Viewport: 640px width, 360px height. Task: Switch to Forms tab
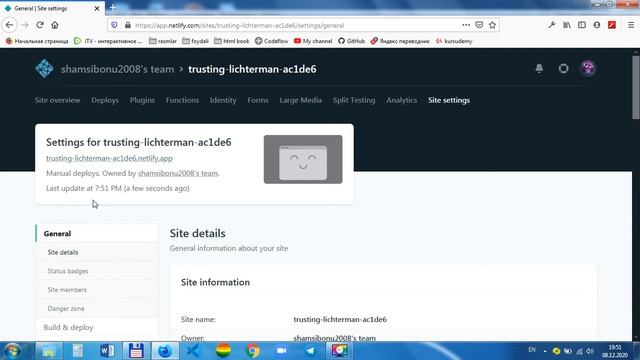pos(258,100)
